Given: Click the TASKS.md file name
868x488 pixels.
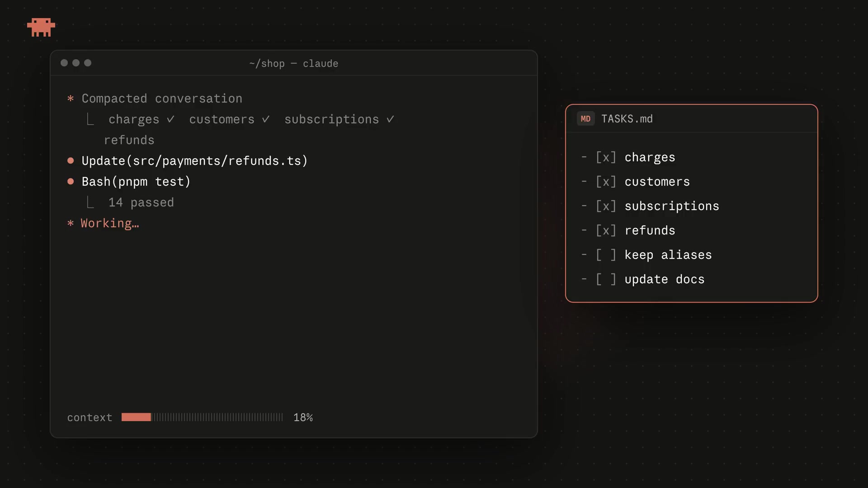Looking at the screenshot, I should (627, 119).
